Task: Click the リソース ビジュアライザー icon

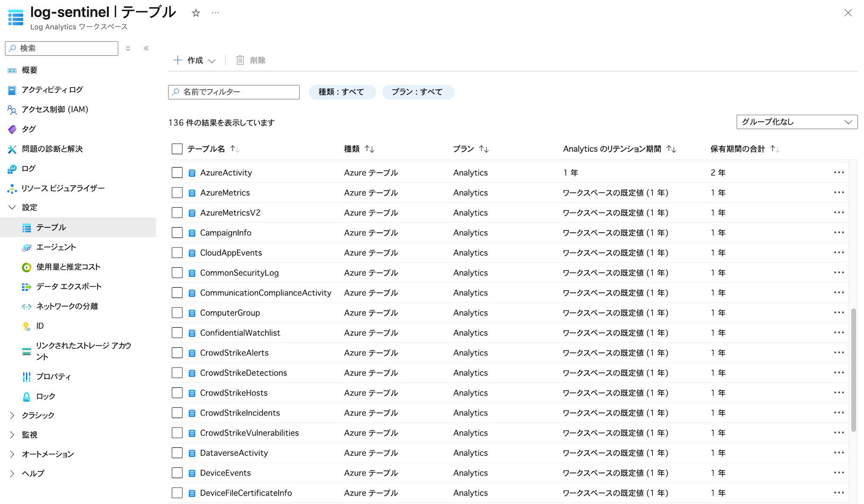Action: click(12, 188)
